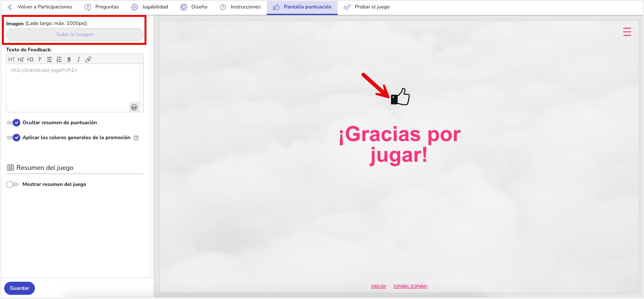Screen dimensions: 644x299
Task: Toggle italic formatting in feedback text
Action: click(79, 59)
